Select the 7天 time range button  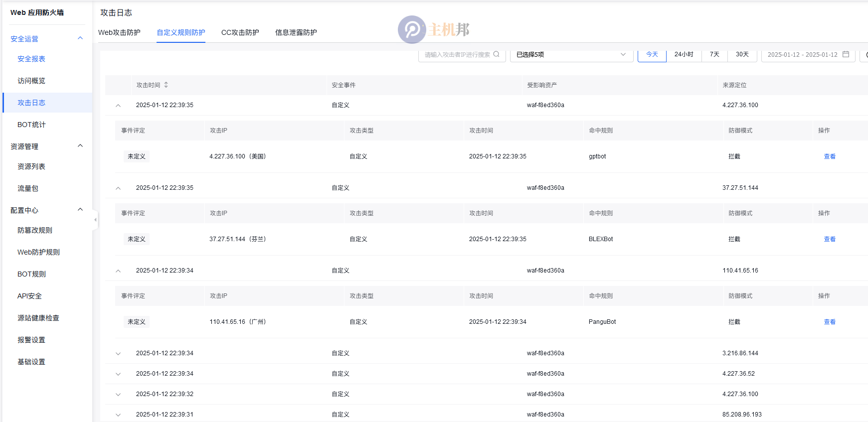[x=715, y=54]
